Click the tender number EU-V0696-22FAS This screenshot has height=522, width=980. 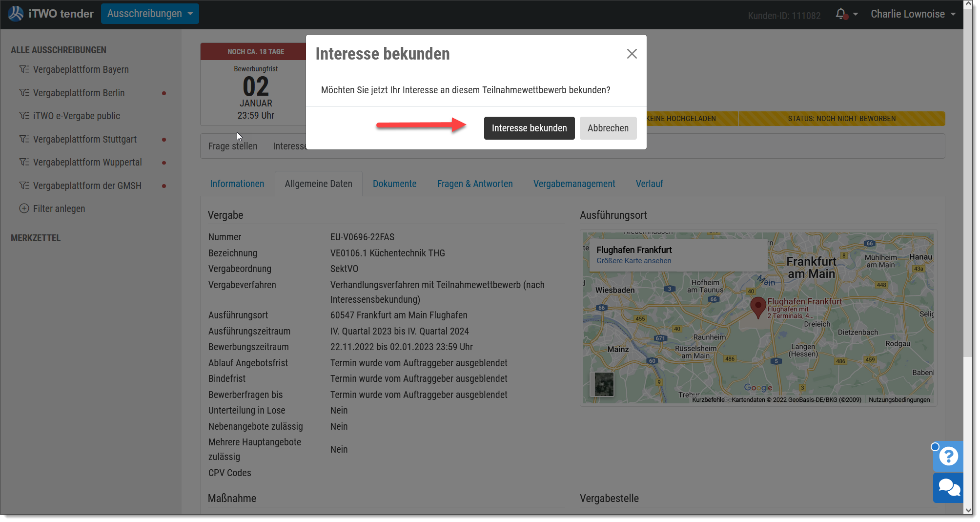(x=362, y=237)
